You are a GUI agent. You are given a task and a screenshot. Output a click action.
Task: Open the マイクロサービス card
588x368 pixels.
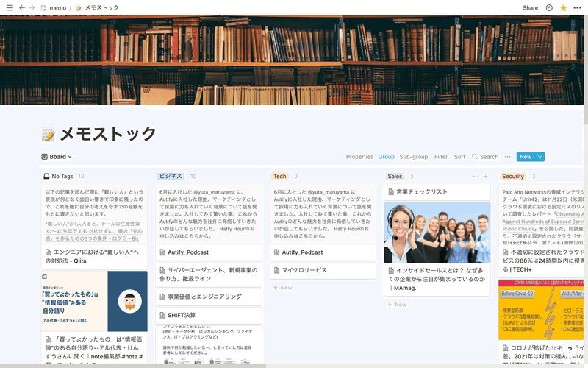pyautogui.click(x=323, y=270)
